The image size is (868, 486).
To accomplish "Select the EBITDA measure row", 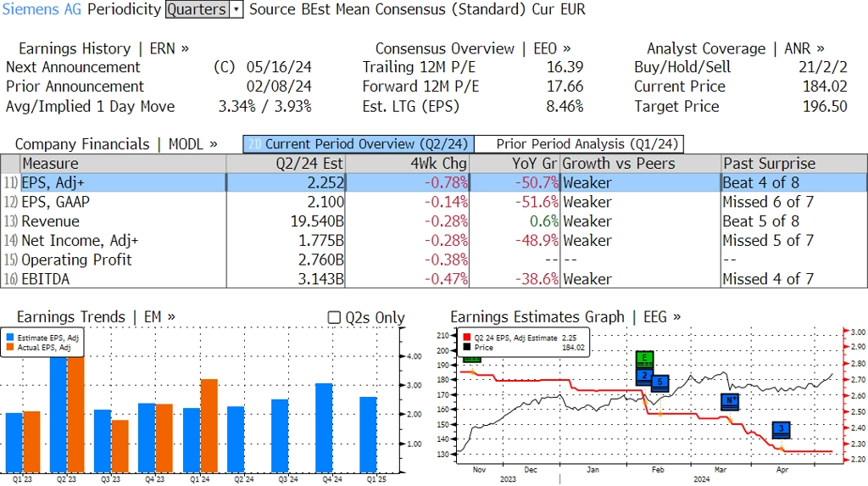I will 434,279.
